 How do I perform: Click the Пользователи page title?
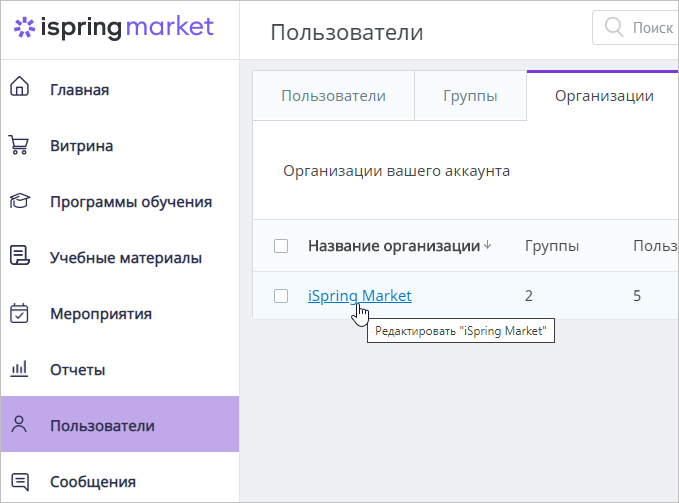tap(346, 32)
